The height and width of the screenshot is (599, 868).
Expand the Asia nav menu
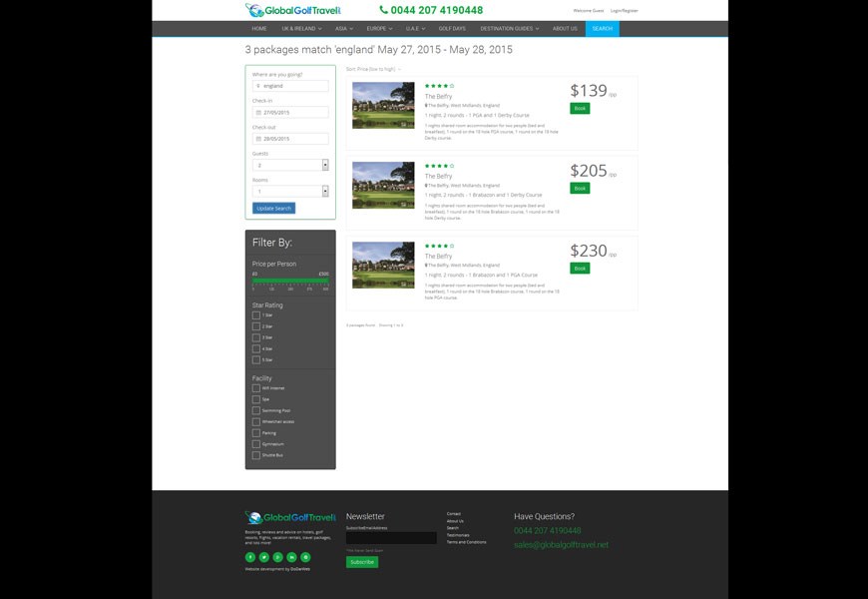tap(344, 29)
